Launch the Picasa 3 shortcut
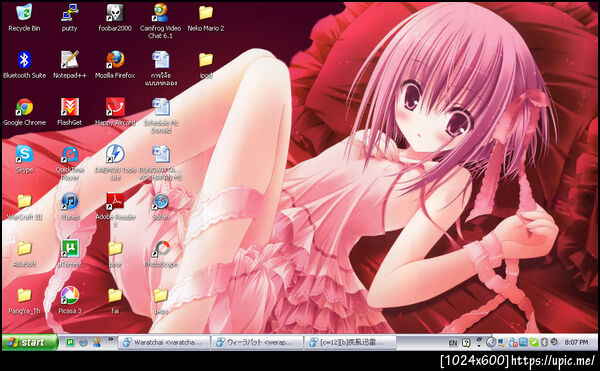Image resolution: width=600 pixels, height=371 pixels. 70,301
